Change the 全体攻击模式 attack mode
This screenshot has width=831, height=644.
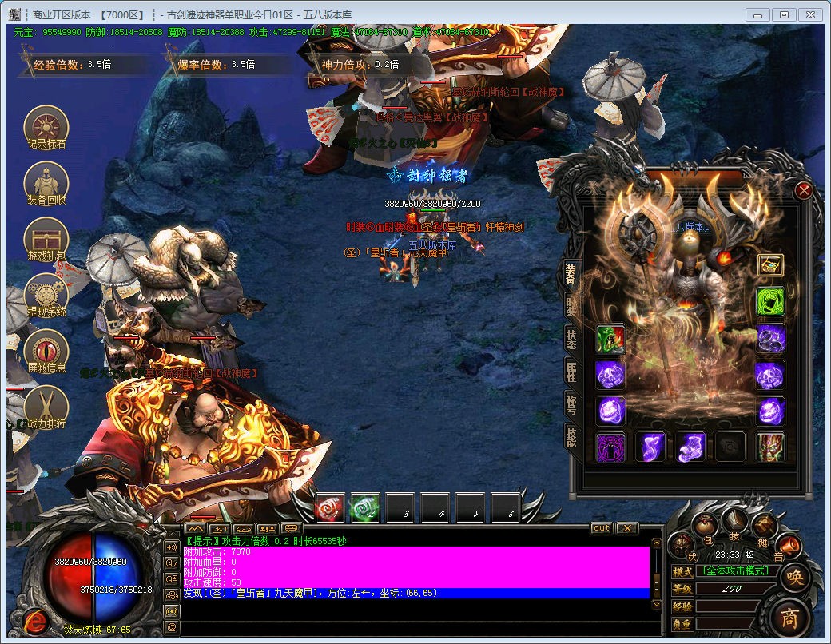pos(738,570)
